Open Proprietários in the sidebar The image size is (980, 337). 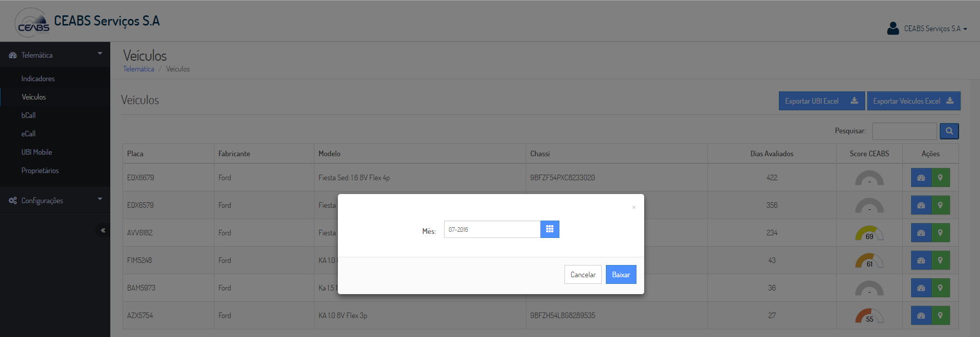(x=40, y=171)
